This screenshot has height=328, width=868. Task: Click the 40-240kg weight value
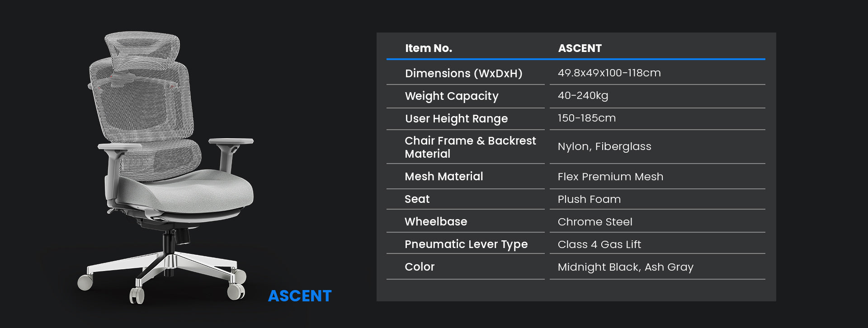click(x=583, y=95)
